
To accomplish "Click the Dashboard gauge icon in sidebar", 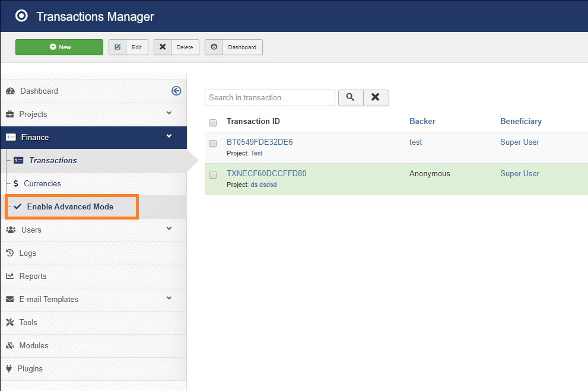I will [x=11, y=91].
